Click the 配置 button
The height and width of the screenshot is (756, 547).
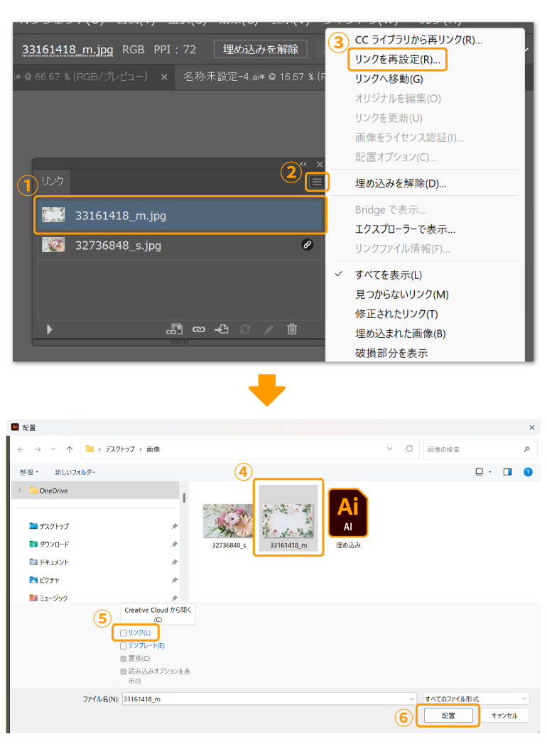click(x=448, y=716)
